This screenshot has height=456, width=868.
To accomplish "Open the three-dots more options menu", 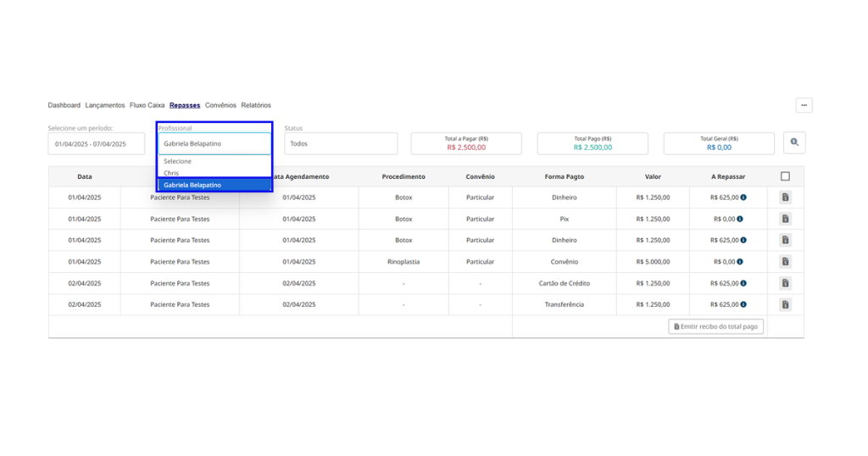I will [804, 105].
